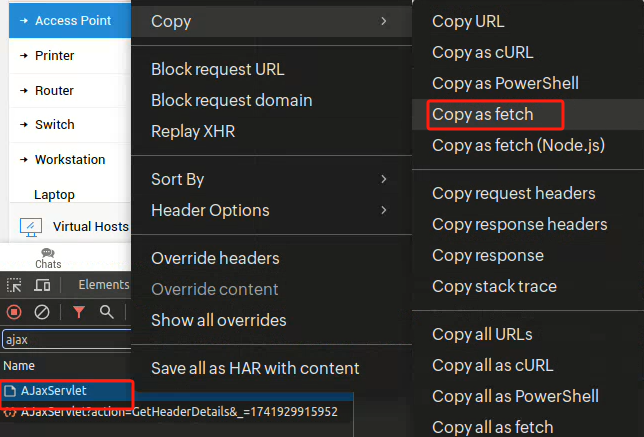Stop recording network log
The image size is (644, 437).
tap(14, 312)
